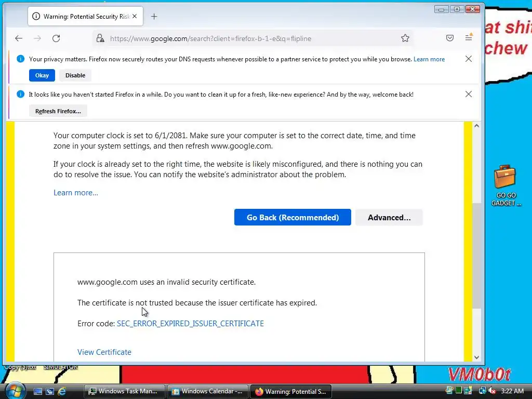Screen dimensions: 532x399
Task: Click the paragraph mentioning clock set to 6/1/2081
Action: coord(234,141)
